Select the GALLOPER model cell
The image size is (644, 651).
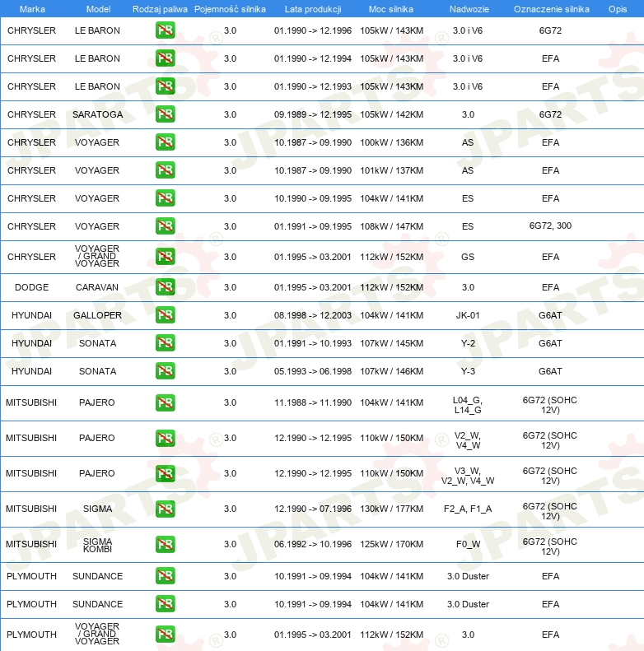point(98,315)
